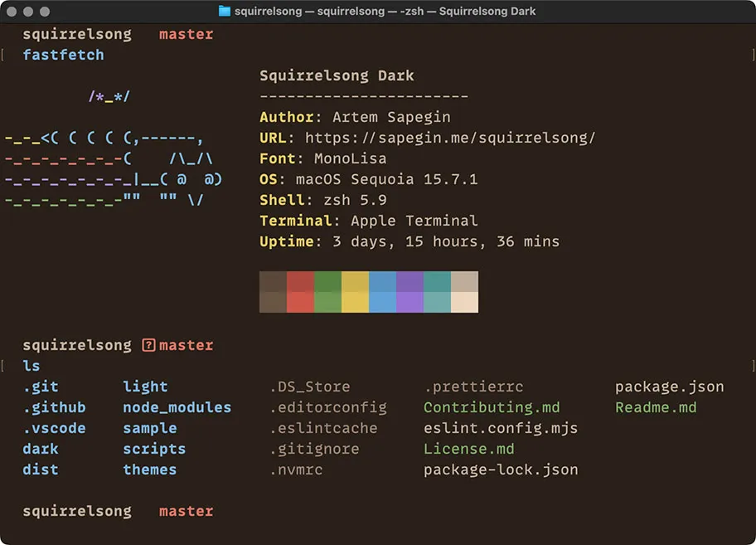Click the License.md file entry
The height and width of the screenshot is (545, 756).
pos(469,449)
